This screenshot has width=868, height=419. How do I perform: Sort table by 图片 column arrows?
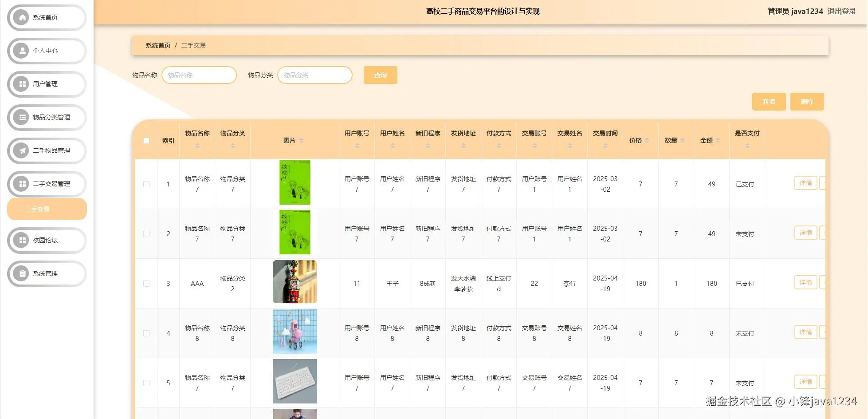(x=301, y=140)
